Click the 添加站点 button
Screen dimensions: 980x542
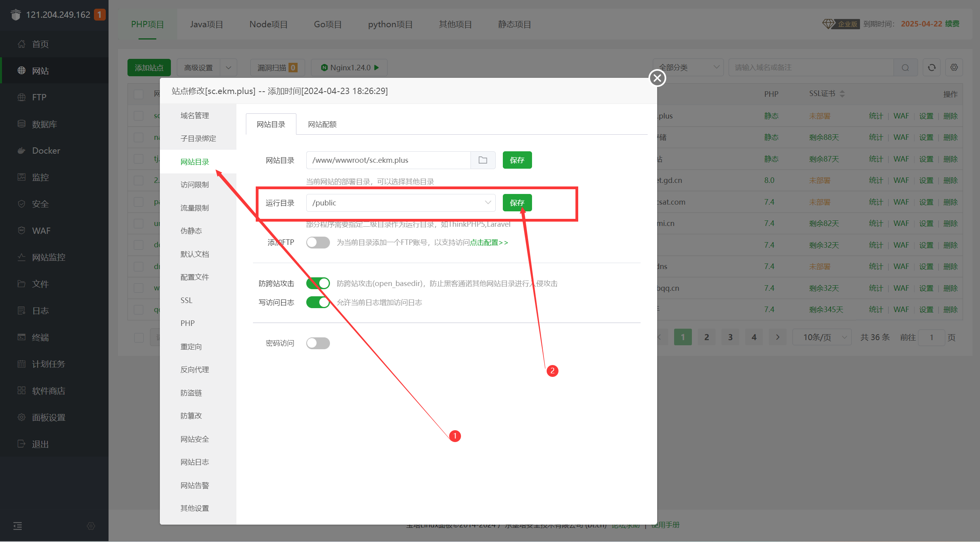[x=149, y=68]
